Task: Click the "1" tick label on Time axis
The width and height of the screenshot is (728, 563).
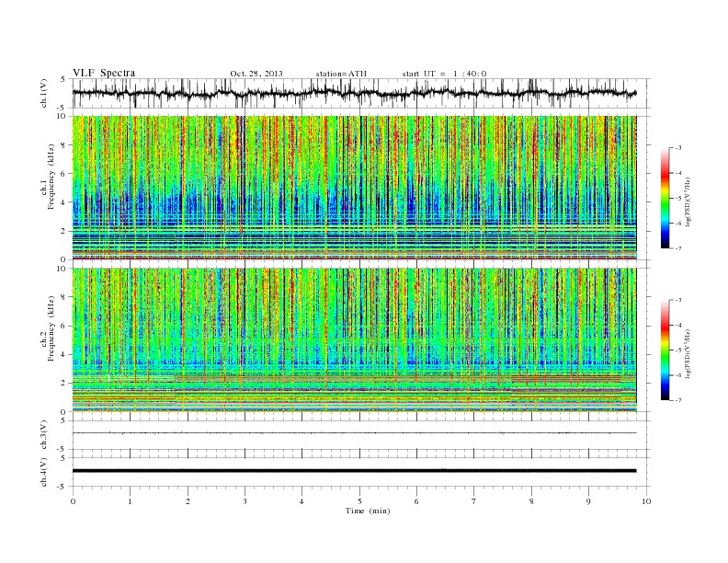Action: point(130,501)
